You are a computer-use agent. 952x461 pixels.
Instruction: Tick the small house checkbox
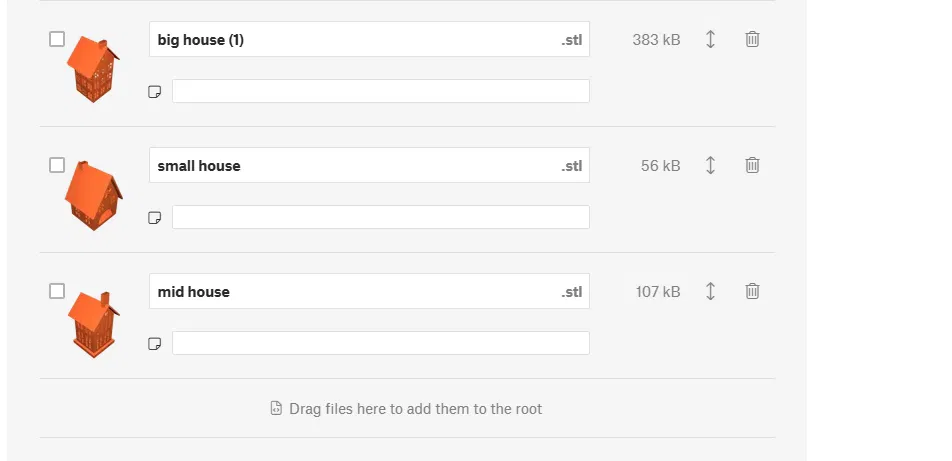coord(57,165)
